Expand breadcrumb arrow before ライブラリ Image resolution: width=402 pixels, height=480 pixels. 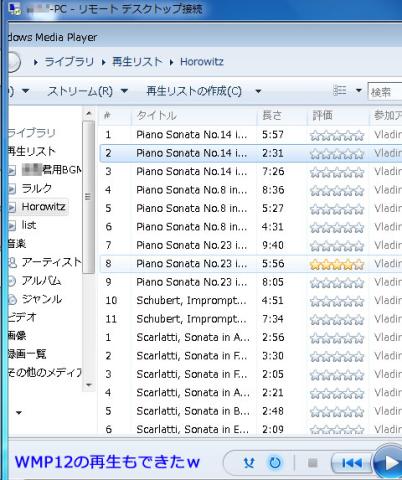[36, 62]
